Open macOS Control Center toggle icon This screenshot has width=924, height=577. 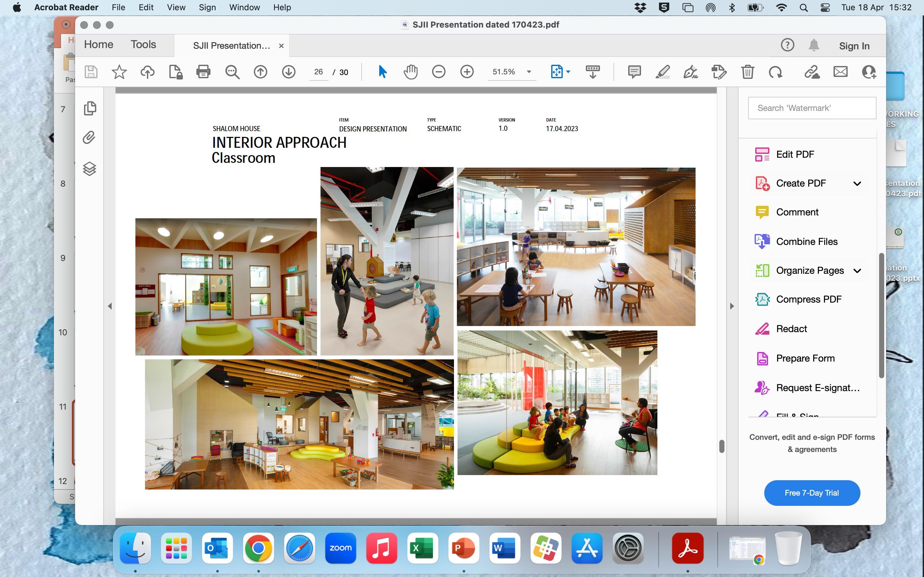(825, 8)
